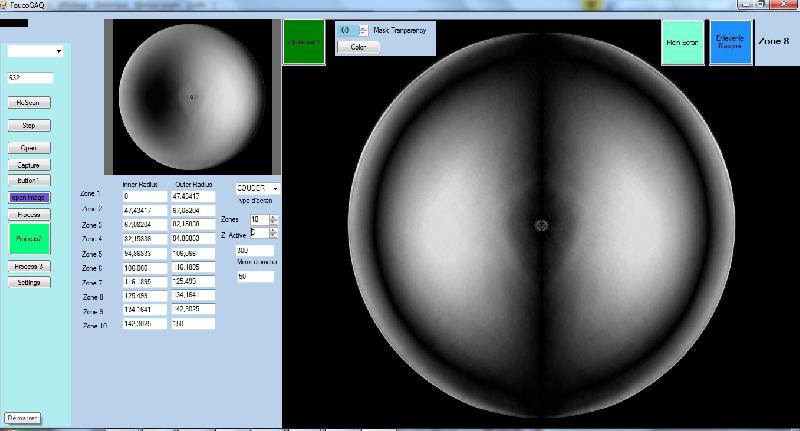Click the bright green Process2 button
This screenshot has width=800, height=431.
coord(30,238)
